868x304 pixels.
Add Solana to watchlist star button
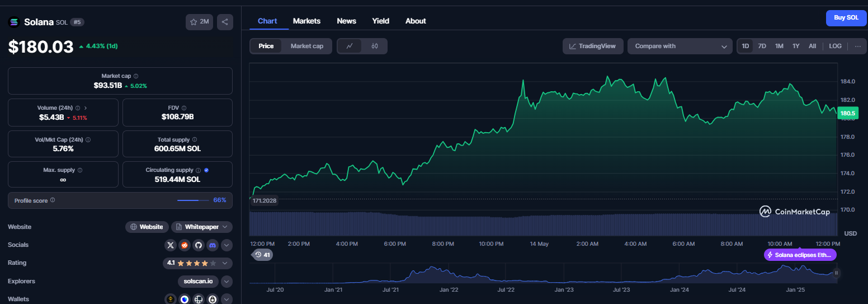click(x=199, y=22)
